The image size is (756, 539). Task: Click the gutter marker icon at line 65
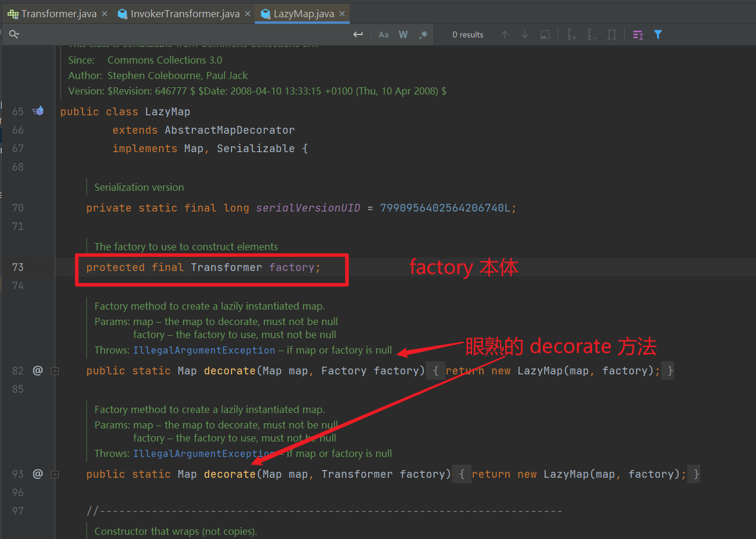tap(37, 111)
